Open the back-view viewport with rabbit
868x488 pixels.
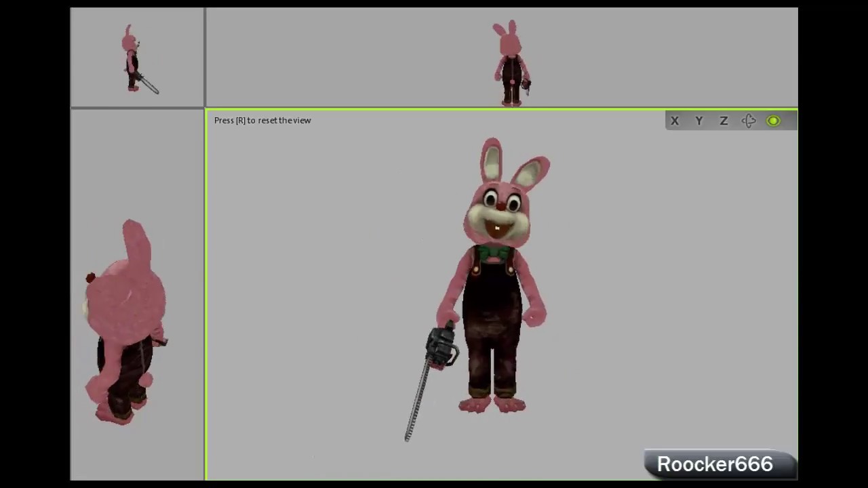click(x=502, y=58)
